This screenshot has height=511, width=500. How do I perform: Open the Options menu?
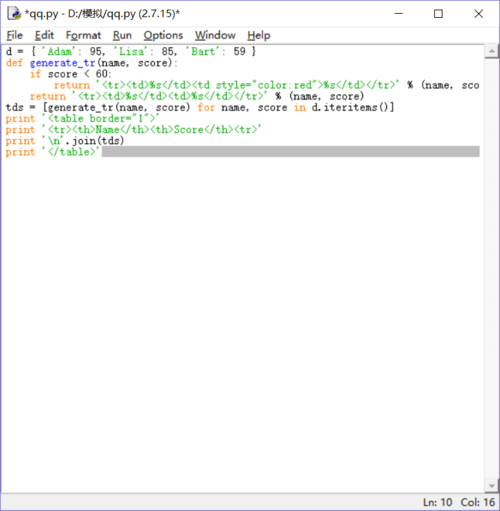163,35
